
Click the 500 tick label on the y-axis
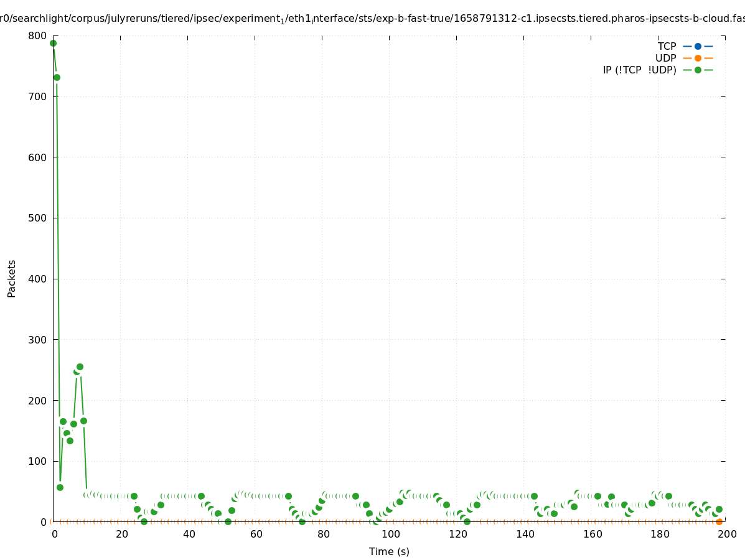pyautogui.click(x=37, y=218)
